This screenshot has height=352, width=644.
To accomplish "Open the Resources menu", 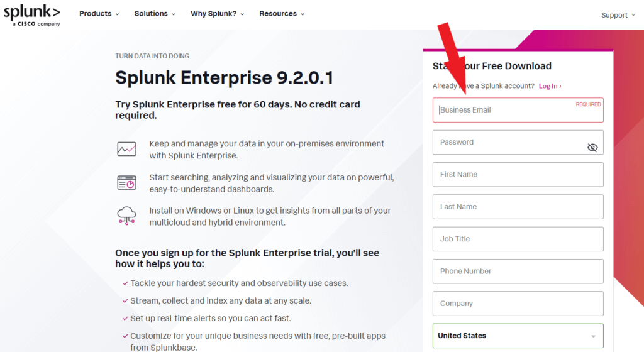I will [282, 14].
